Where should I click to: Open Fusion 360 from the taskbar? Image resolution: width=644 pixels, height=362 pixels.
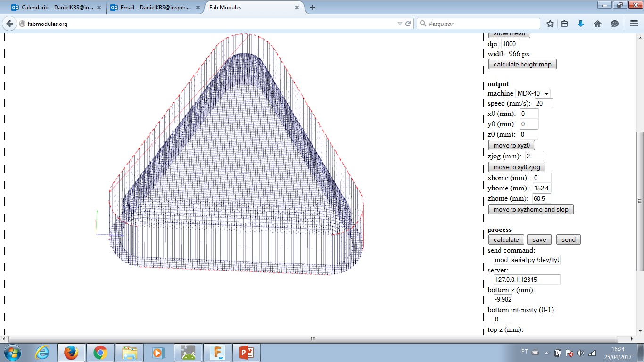coord(217,353)
